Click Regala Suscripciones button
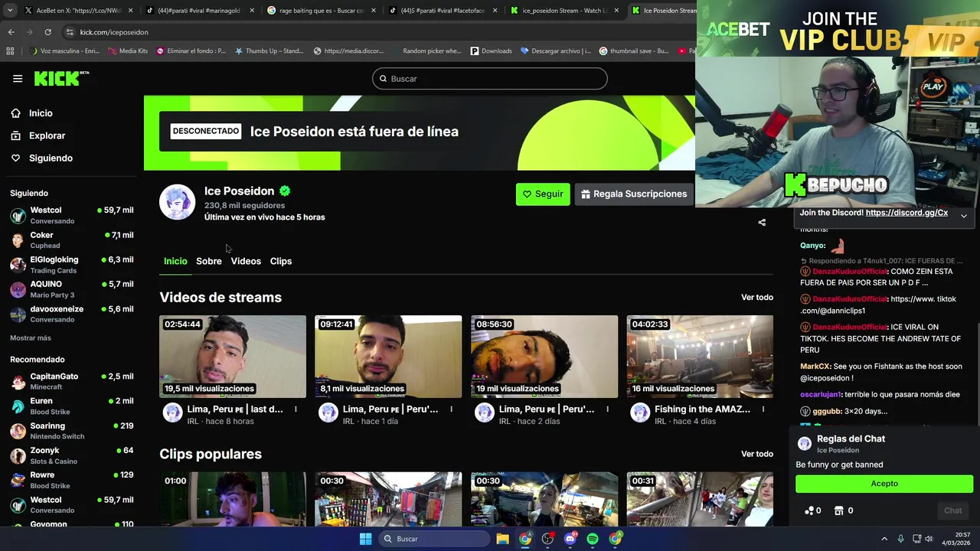Screen dimensions: 980x551 (x=634, y=194)
